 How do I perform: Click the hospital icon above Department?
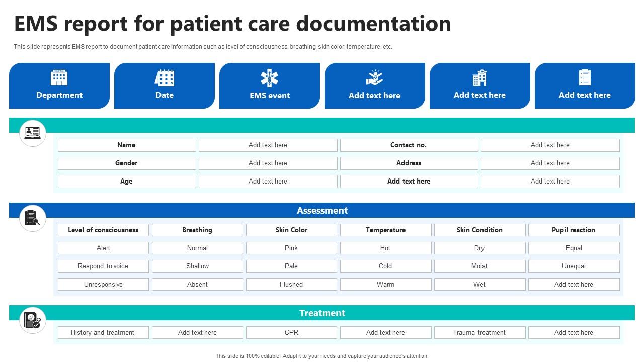click(59, 78)
